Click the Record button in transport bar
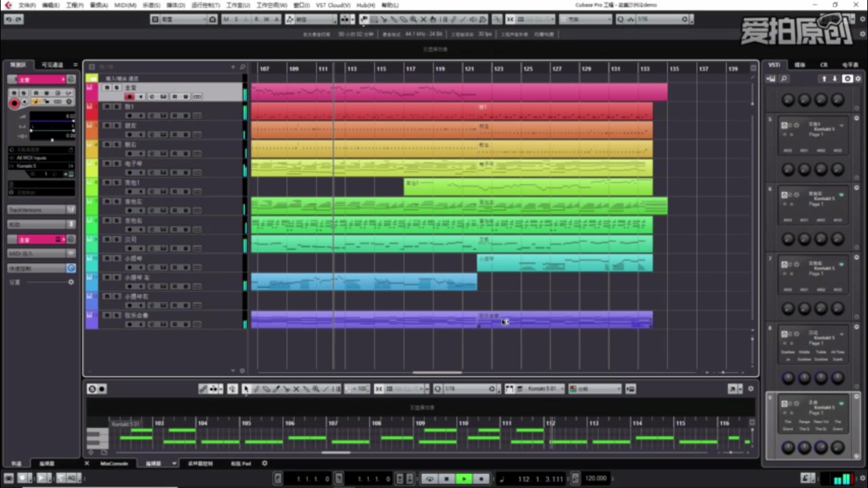The width and height of the screenshot is (868, 488). (x=481, y=479)
